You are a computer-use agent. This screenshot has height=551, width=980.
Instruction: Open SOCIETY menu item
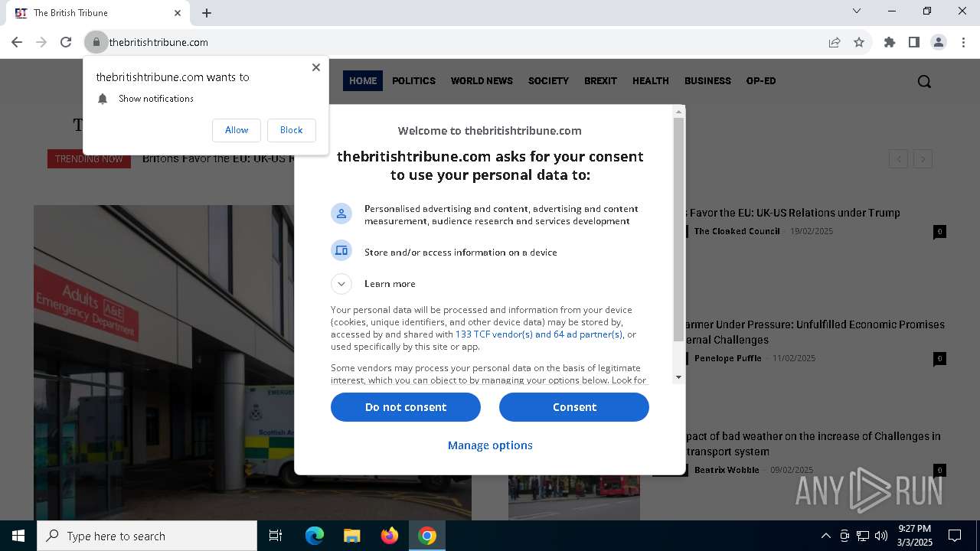pos(548,80)
